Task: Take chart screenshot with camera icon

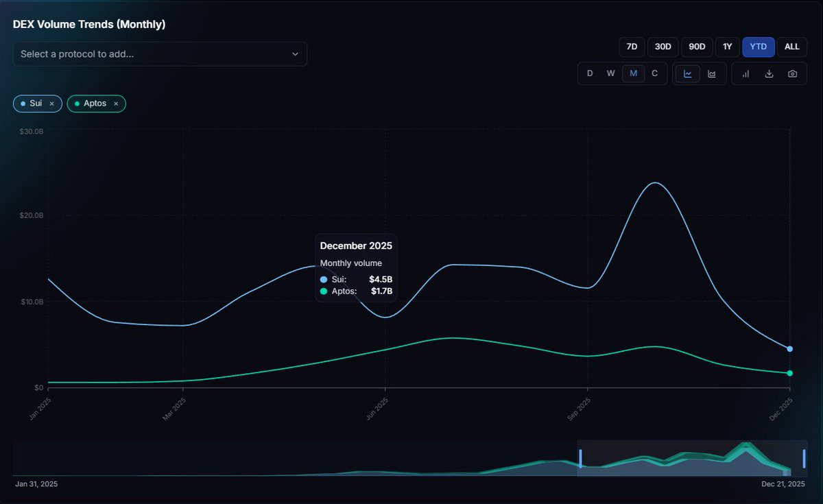Action: pos(793,74)
